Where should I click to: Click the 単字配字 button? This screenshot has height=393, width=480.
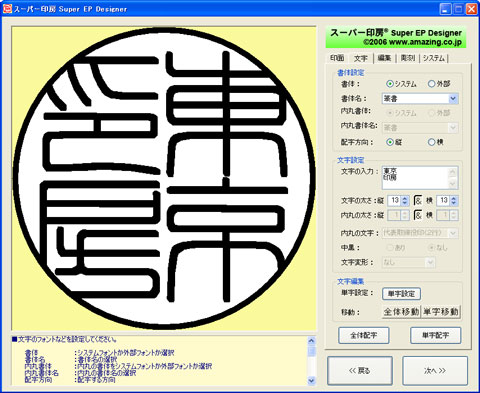(x=436, y=335)
